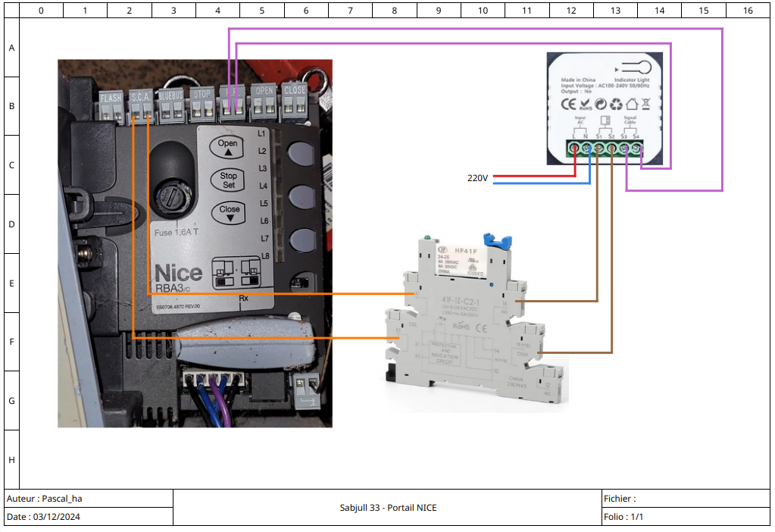Click the CE mark on the smart module
The width and height of the screenshot is (775, 532).
click(568, 104)
